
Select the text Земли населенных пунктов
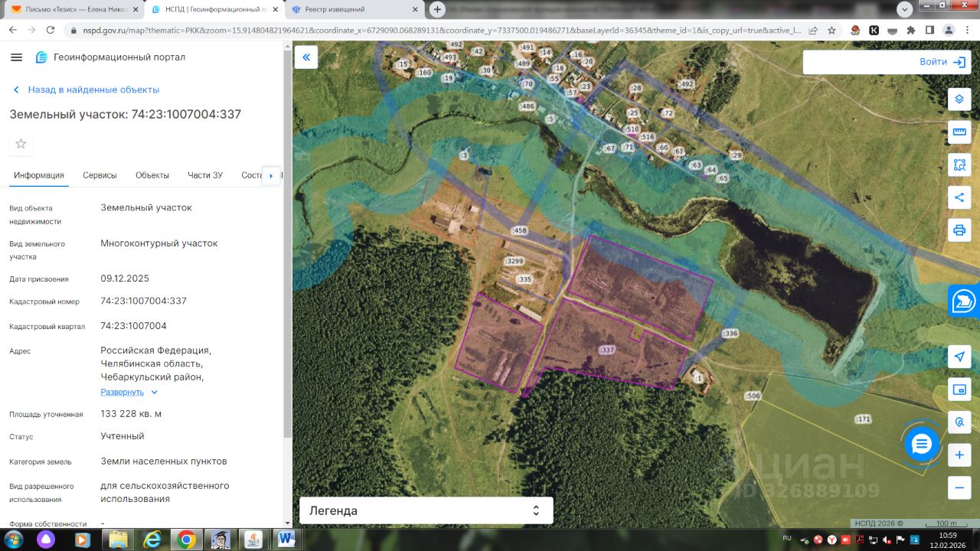[x=164, y=461]
